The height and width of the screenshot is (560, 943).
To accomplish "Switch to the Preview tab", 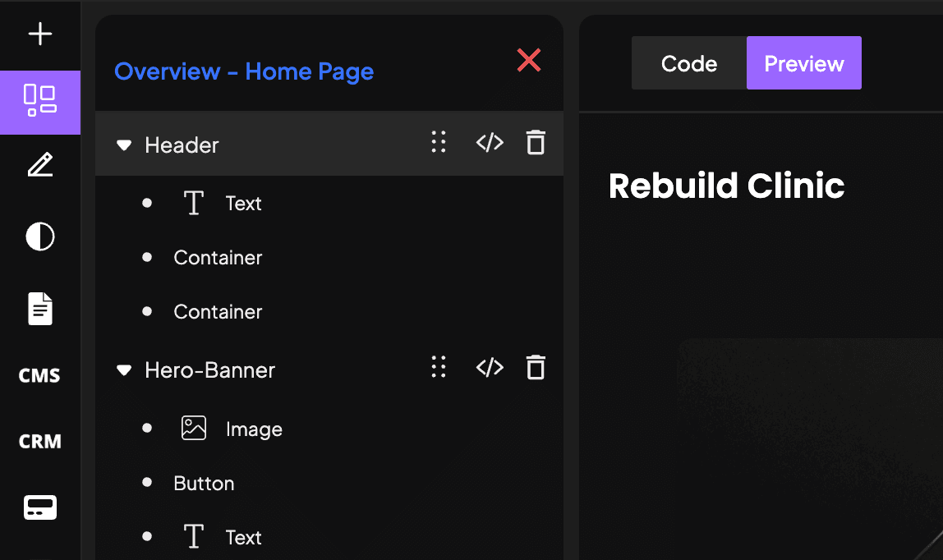I will tap(804, 63).
